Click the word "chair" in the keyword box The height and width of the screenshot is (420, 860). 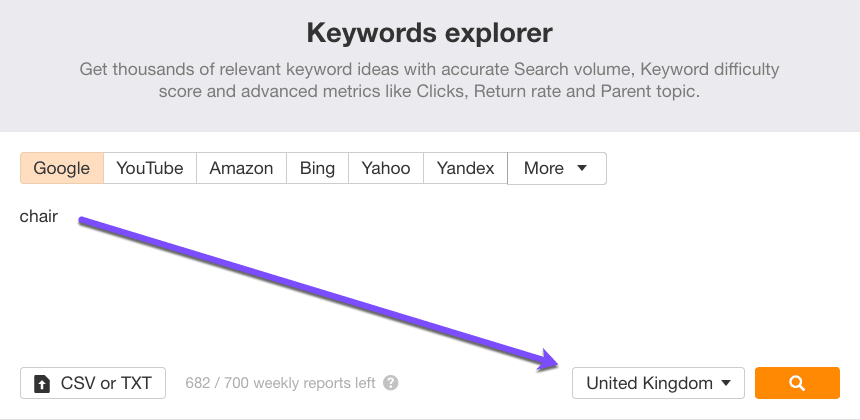coord(39,216)
